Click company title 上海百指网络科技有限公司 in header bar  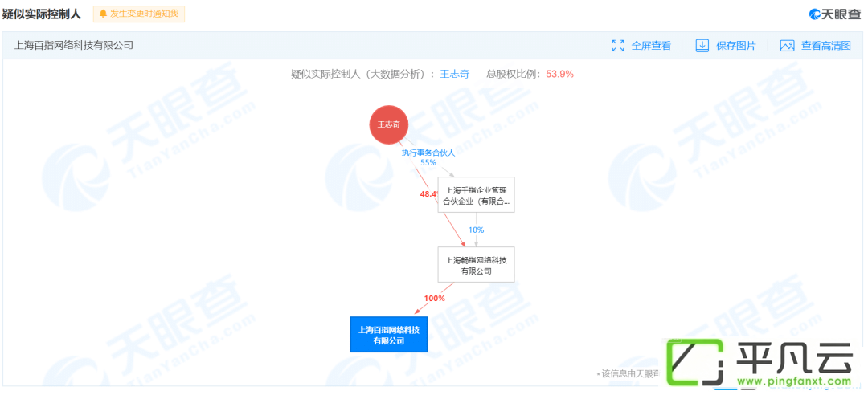[x=74, y=46]
